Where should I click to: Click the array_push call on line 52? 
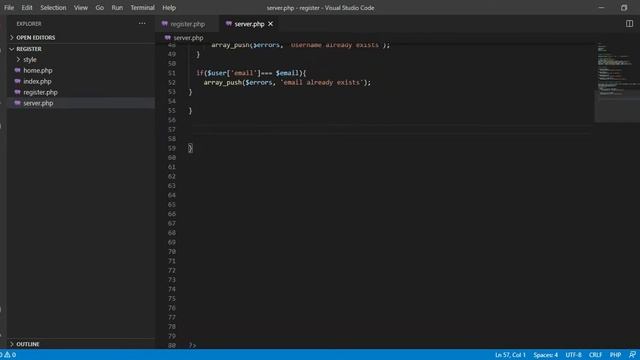(222, 82)
